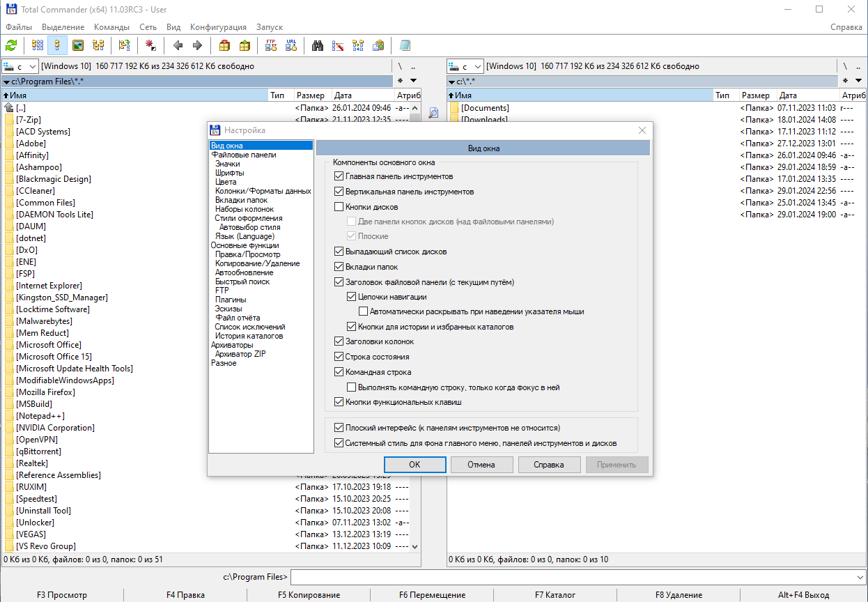The image size is (868, 602).
Task: Switch to thumbnails view via picture icon
Action: click(x=78, y=46)
